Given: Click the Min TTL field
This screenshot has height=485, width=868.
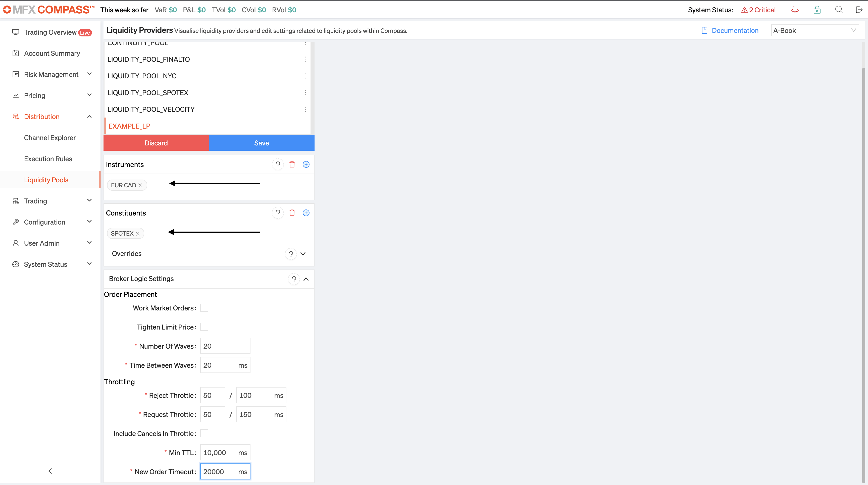Looking at the screenshot, I should pos(225,453).
